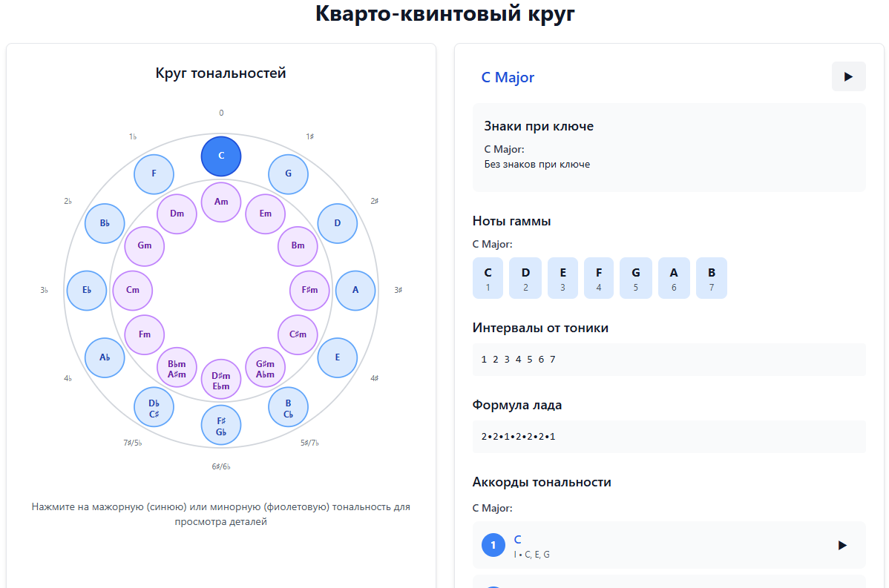Click the Am minor key circle
The width and height of the screenshot is (889, 588).
(x=221, y=202)
